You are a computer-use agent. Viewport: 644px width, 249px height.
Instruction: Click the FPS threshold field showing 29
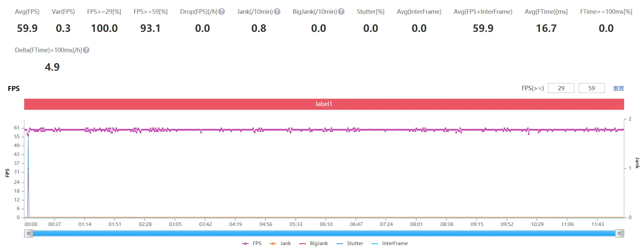[x=561, y=88]
